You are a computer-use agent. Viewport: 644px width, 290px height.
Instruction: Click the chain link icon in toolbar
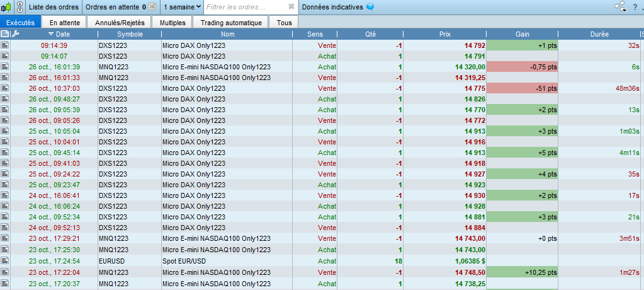point(20,6)
